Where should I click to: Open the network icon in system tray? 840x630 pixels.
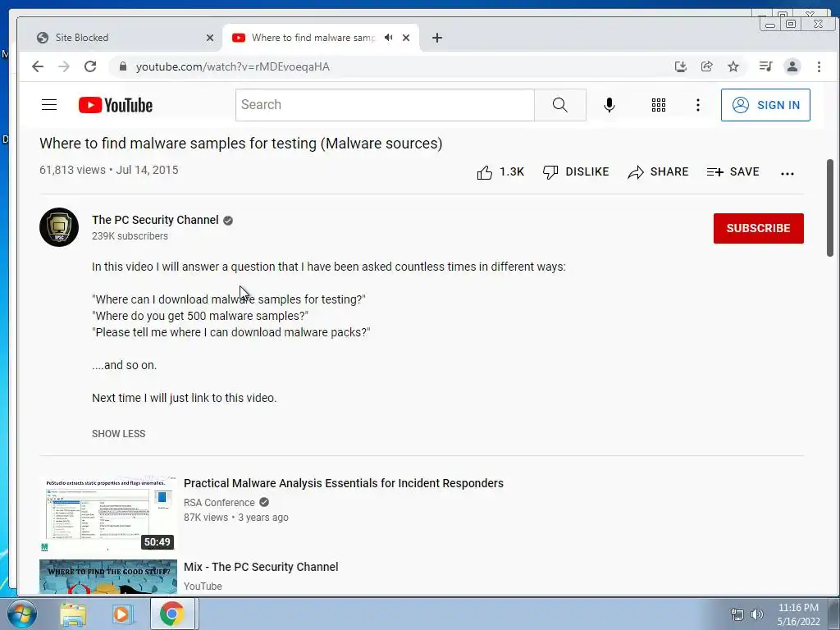(x=737, y=614)
